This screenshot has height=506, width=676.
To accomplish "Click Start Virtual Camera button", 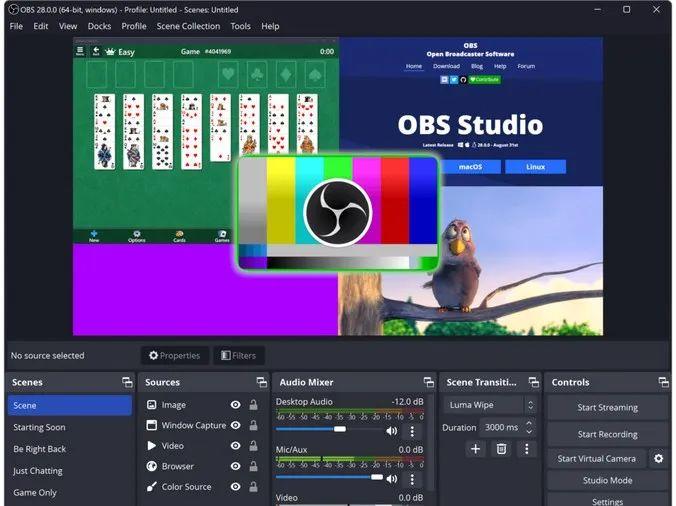I will 596,459.
